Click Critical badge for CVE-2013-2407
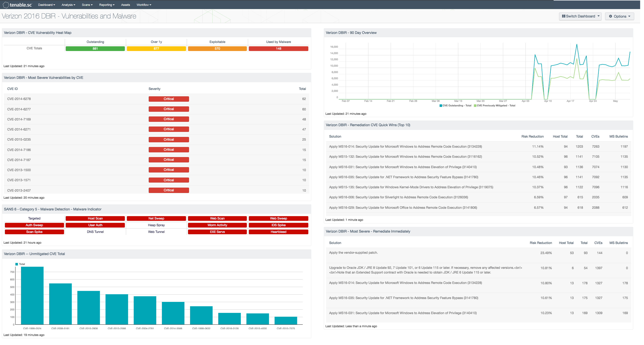 tap(169, 190)
